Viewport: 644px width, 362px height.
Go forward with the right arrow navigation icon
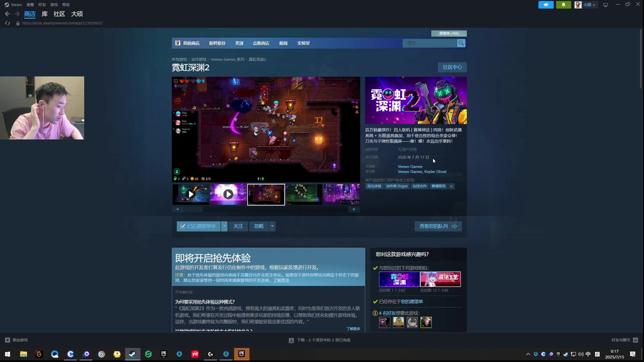17,14
